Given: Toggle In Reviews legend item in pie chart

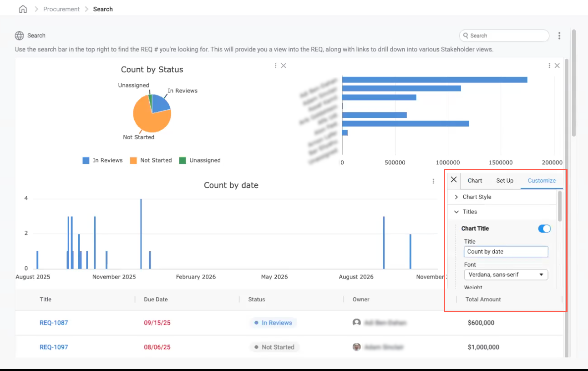Looking at the screenshot, I should click(102, 160).
